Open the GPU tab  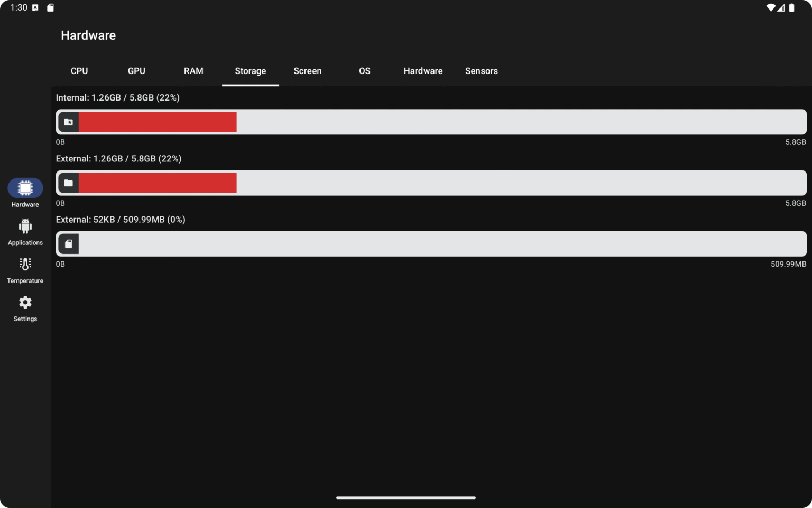tap(136, 71)
